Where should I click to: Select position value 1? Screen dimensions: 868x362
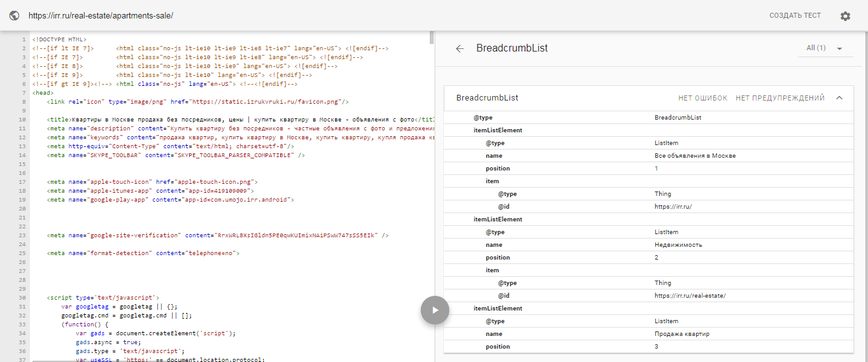click(657, 169)
